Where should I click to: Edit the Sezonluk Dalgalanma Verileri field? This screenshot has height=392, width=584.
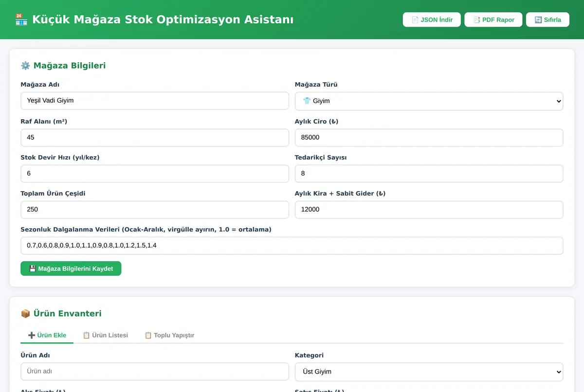[x=292, y=246]
